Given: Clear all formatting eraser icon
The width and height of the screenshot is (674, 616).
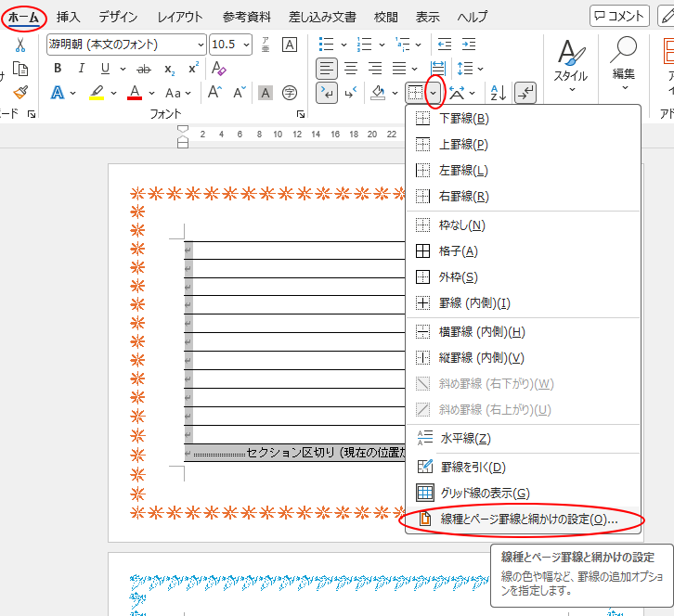Looking at the screenshot, I should 218,69.
